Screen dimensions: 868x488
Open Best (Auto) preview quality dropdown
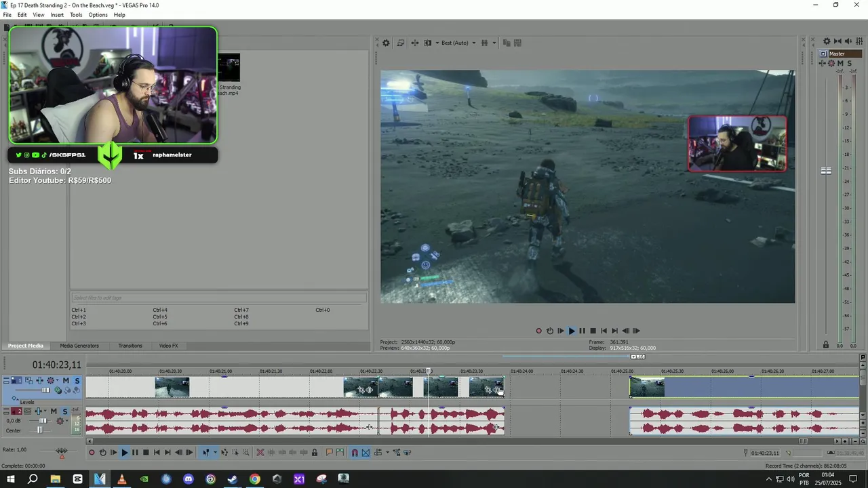click(459, 43)
